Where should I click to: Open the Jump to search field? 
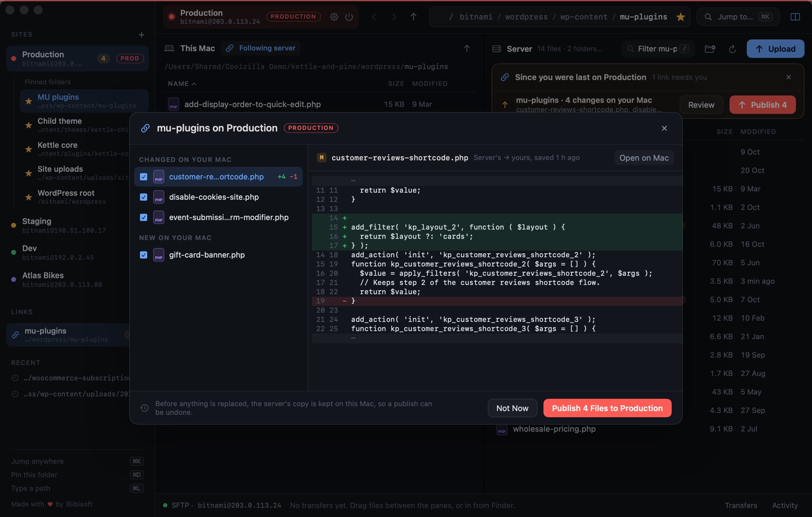(x=738, y=17)
